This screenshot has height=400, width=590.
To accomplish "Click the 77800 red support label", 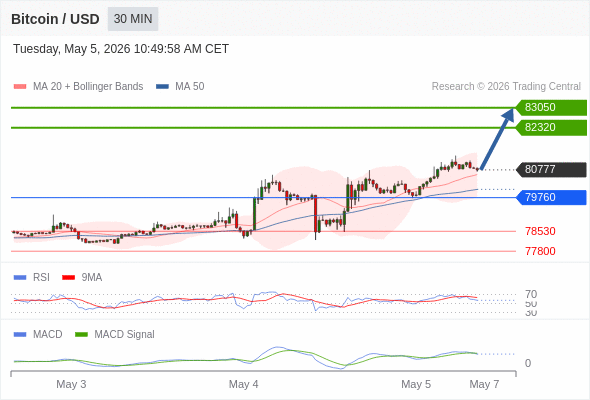I will click(540, 251).
